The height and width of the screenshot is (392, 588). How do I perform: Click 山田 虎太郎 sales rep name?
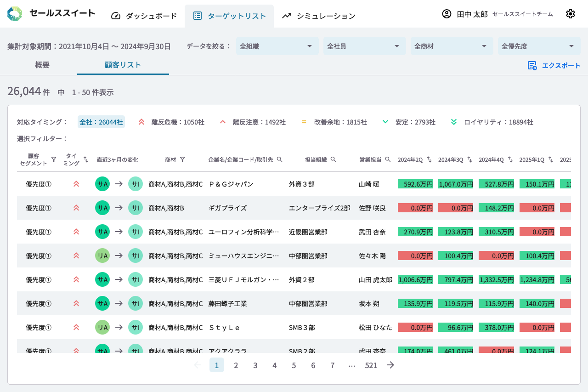375,280
